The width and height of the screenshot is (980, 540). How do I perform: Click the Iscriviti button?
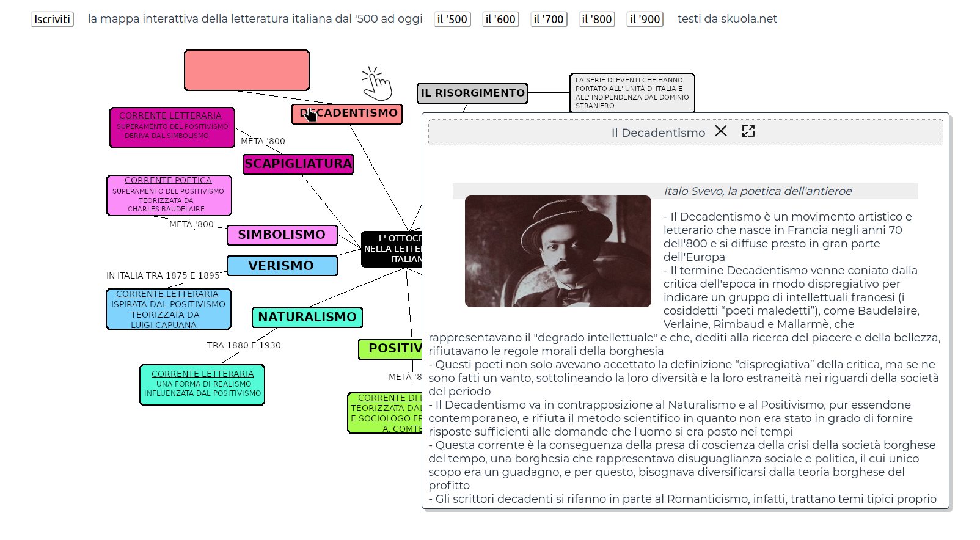[53, 20]
